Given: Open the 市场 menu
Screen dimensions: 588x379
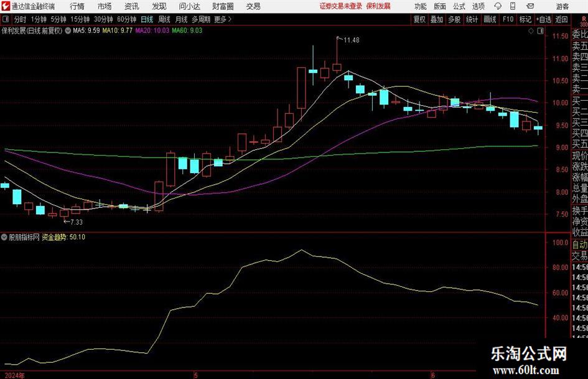Looking at the screenshot, I should tap(105, 6).
